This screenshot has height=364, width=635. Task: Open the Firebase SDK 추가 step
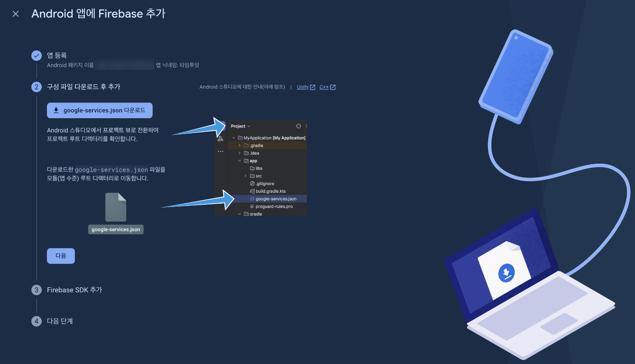75,290
